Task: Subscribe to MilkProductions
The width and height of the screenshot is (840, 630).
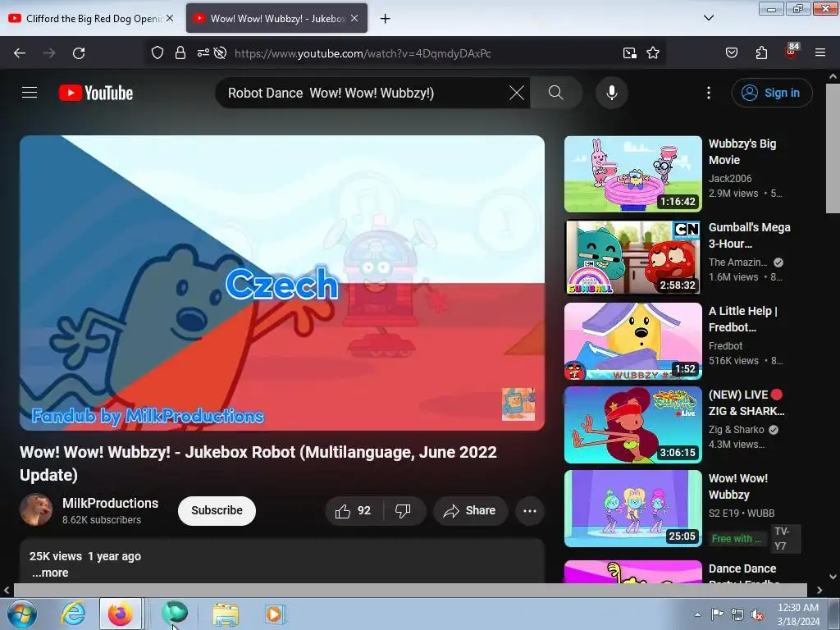Action: [x=217, y=510]
